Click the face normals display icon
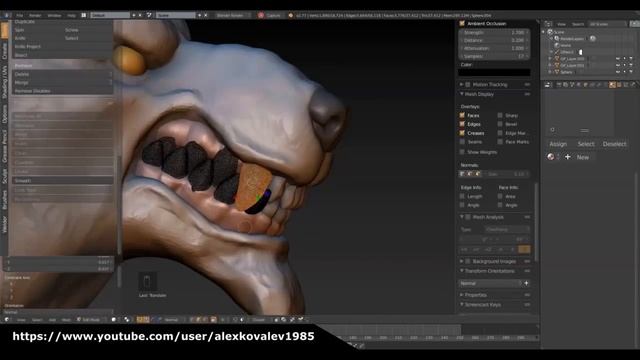 [x=478, y=174]
